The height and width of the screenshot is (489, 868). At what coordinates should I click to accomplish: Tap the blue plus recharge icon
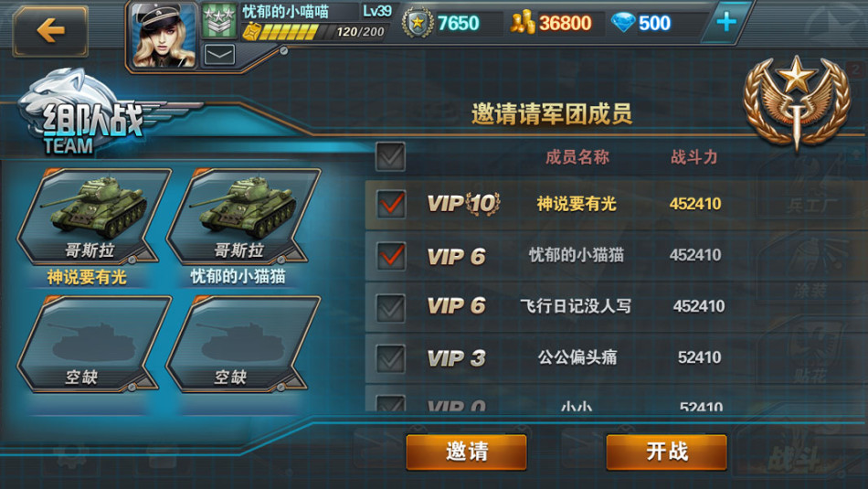click(x=725, y=22)
